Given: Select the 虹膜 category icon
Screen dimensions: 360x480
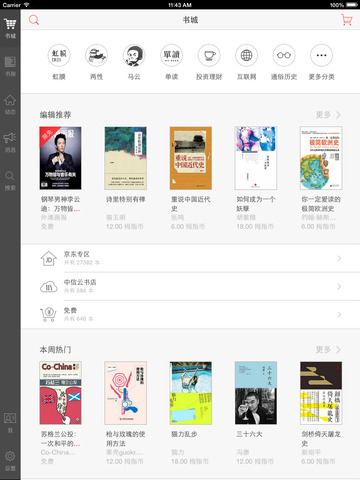Looking at the screenshot, I should tap(59, 55).
